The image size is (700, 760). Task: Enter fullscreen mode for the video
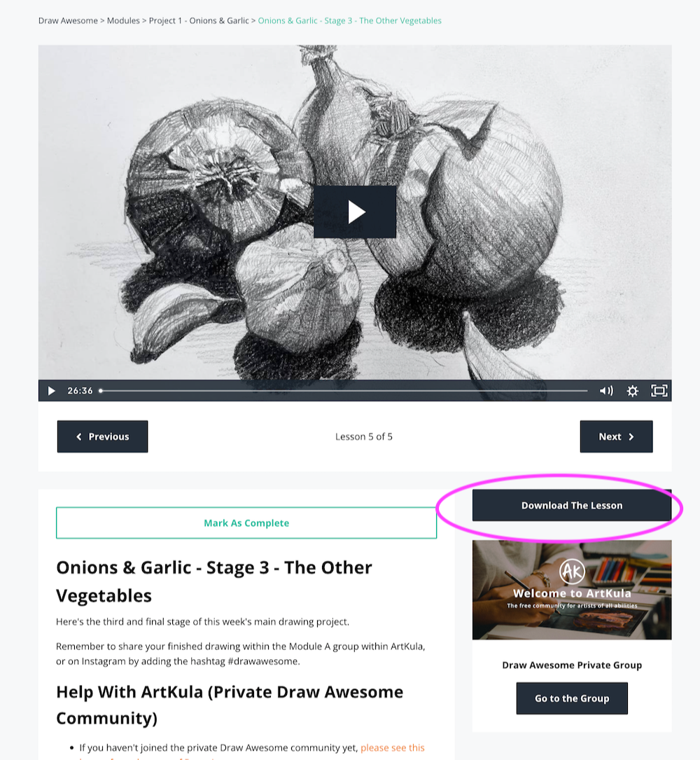pyautogui.click(x=659, y=391)
